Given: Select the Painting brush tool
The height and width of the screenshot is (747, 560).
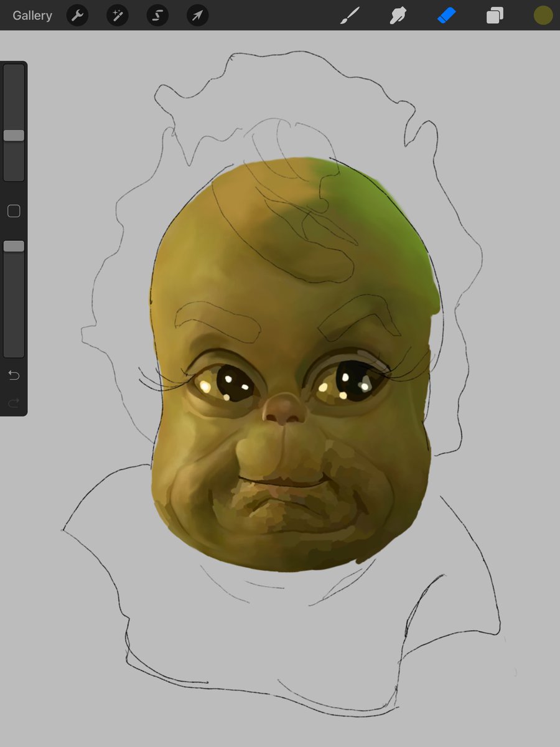Looking at the screenshot, I should coord(350,16).
